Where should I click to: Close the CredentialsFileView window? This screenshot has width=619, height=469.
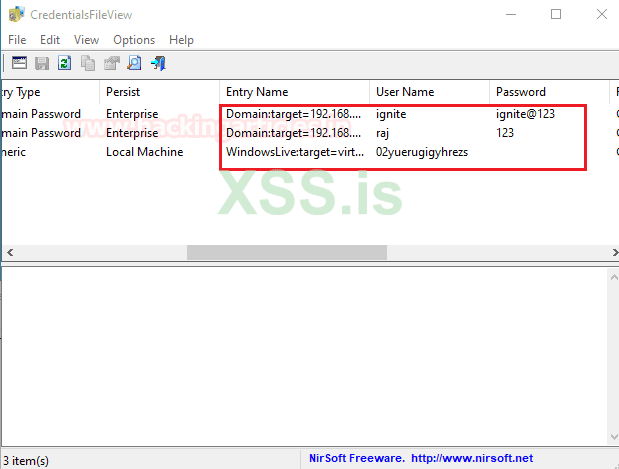[602, 15]
